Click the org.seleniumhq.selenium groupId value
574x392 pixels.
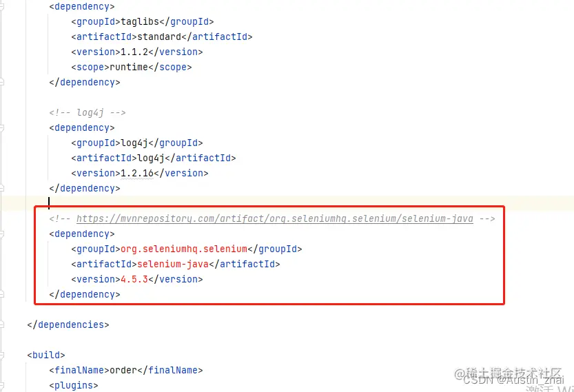pyautogui.click(x=184, y=249)
